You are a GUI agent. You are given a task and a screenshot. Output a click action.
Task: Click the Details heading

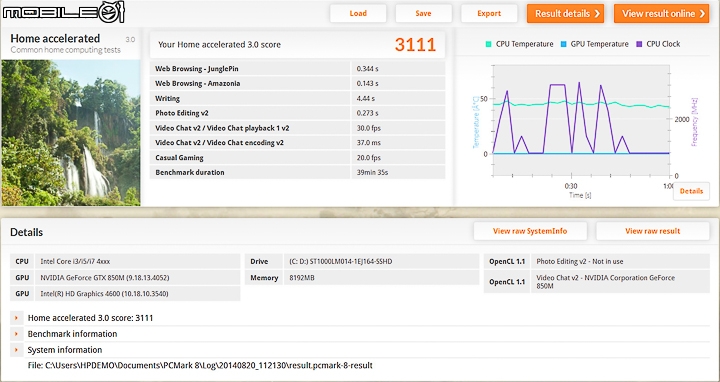tap(27, 232)
